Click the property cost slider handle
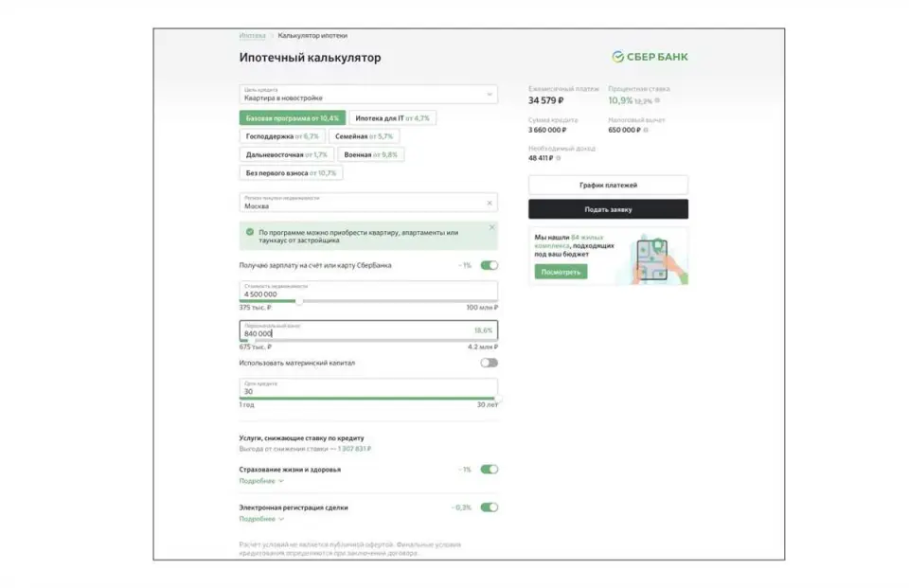 [x=299, y=301]
